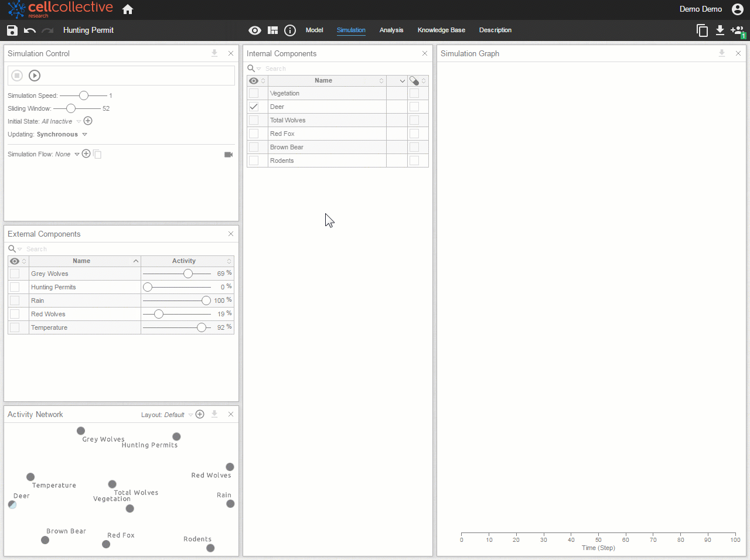Image resolution: width=750 pixels, height=560 pixels.
Task: Switch to the Model tab
Action: [315, 30]
